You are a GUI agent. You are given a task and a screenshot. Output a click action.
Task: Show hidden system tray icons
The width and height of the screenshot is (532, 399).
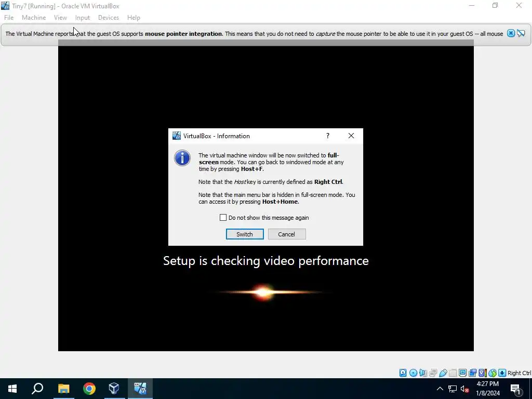440,389
